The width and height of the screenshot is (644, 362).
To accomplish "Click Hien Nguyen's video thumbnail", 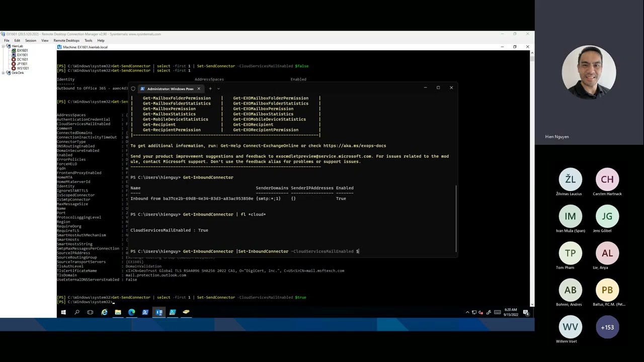I will coord(589,72).
